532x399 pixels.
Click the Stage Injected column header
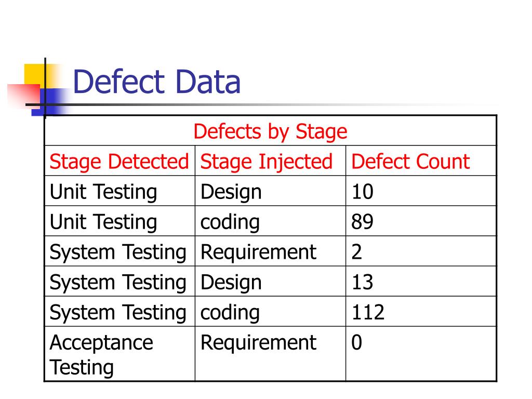[x=267, y=162]
